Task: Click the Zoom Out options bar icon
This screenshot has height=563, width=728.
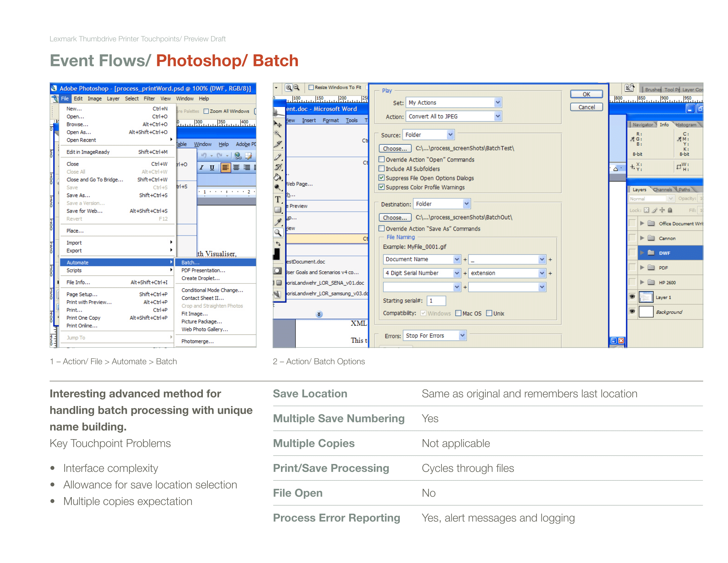Action: [296, 88]
